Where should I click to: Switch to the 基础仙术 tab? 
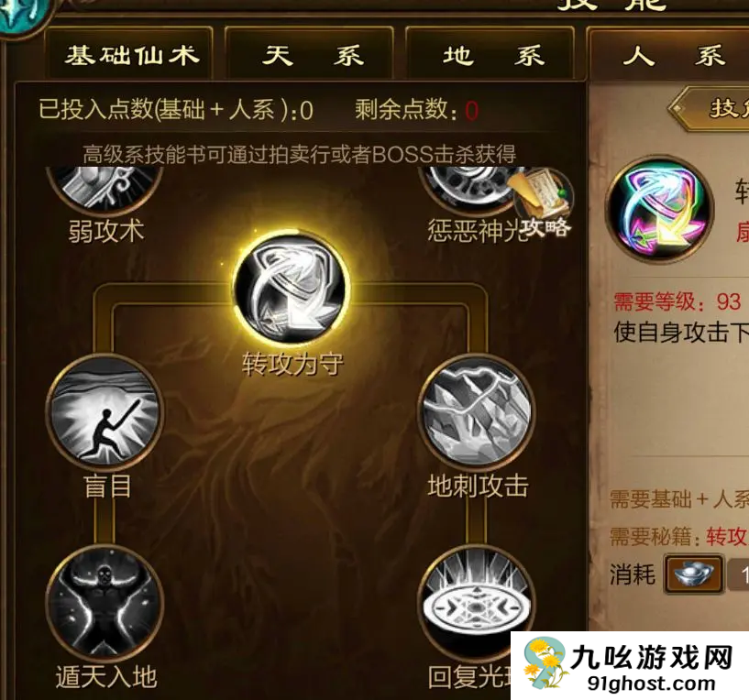[132, 55]
